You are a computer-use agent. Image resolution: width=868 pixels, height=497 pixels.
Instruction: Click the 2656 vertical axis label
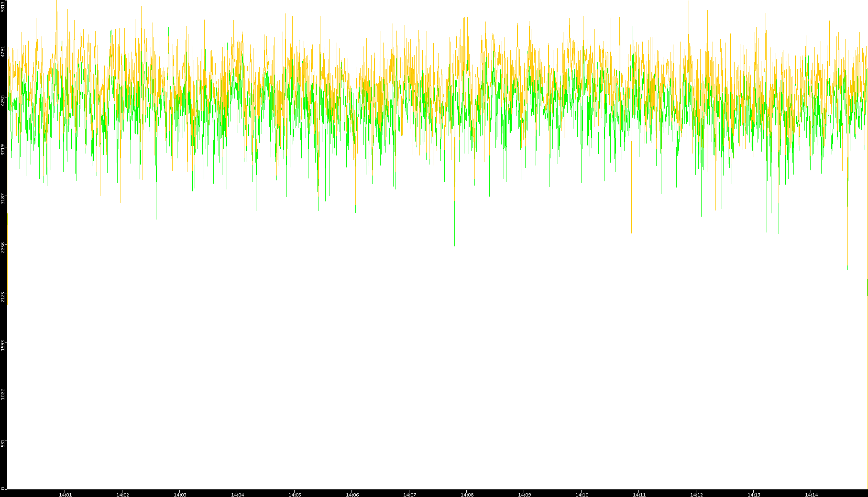(3, 247)
